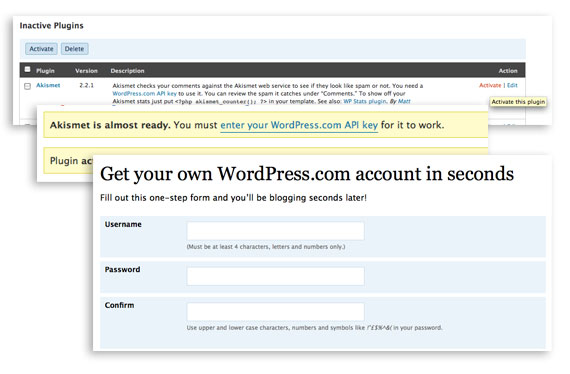This screenshot has width=570, height=374.
Task: Open the Akismet plugin name link
Action: click(x=48, y=85)
